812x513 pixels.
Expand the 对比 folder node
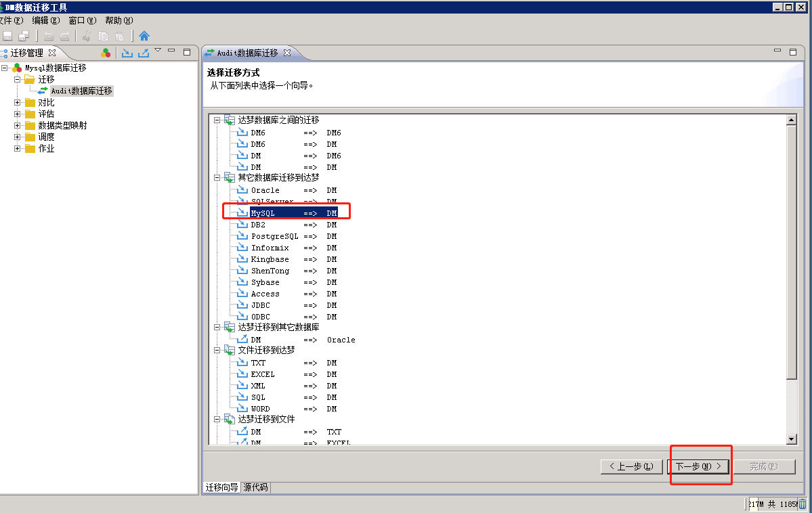pos(18,102)
